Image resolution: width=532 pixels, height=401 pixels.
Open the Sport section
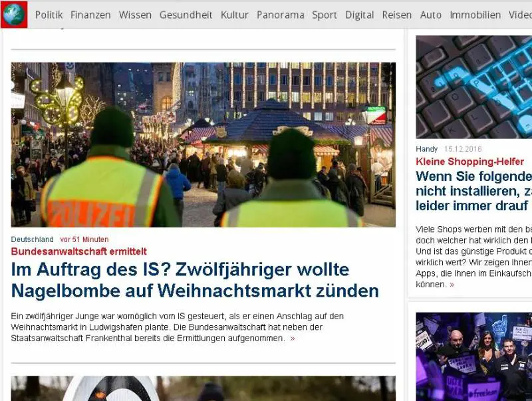(325, 15)
